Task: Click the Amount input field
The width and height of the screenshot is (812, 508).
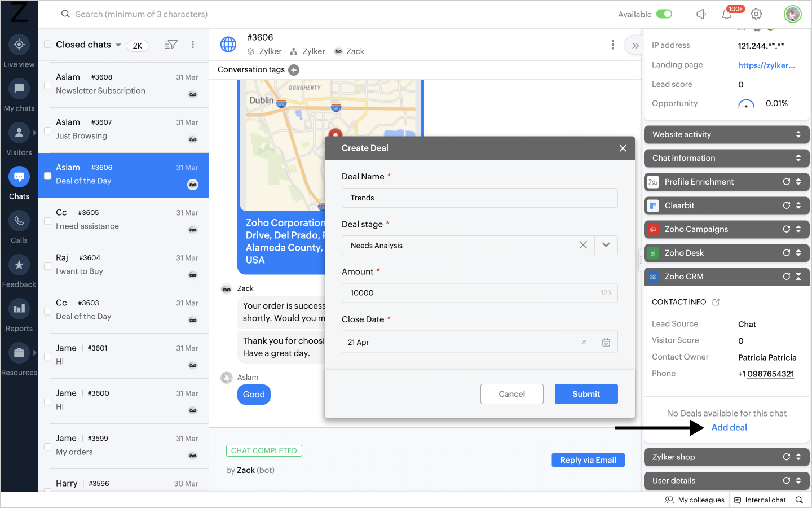Action: 480,292
